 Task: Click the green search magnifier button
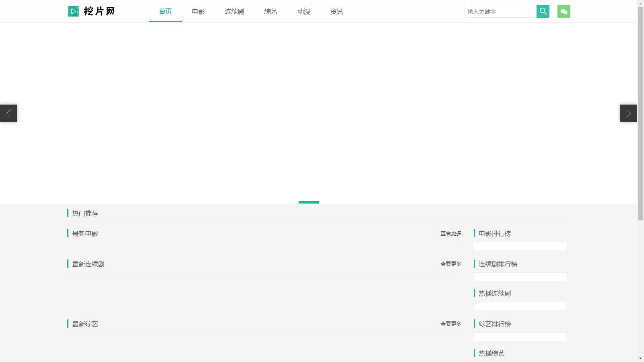click(543, 11)
